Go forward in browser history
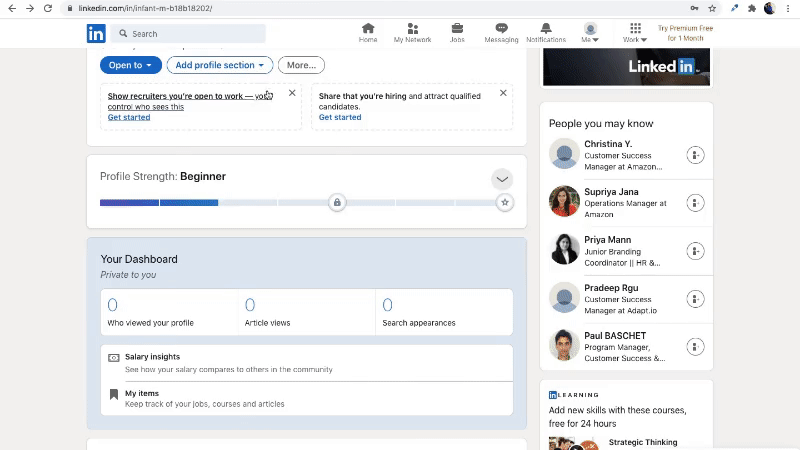Viewport: 800px width, 450px height. (30, 8)
